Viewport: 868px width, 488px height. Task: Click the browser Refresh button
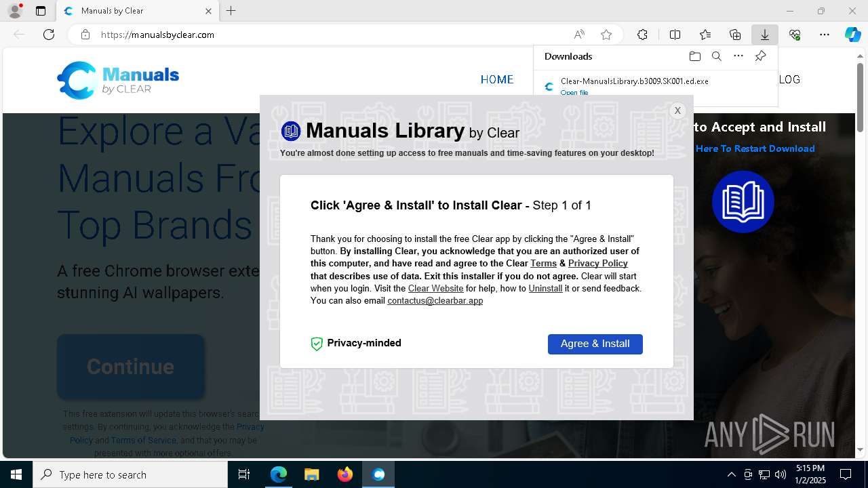pos(49,35)
